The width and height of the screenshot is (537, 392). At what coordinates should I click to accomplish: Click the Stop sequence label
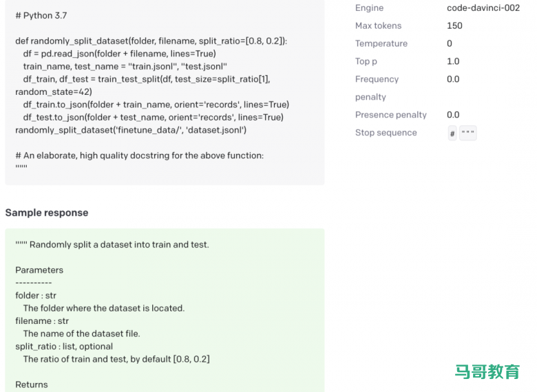click(386, 133)
